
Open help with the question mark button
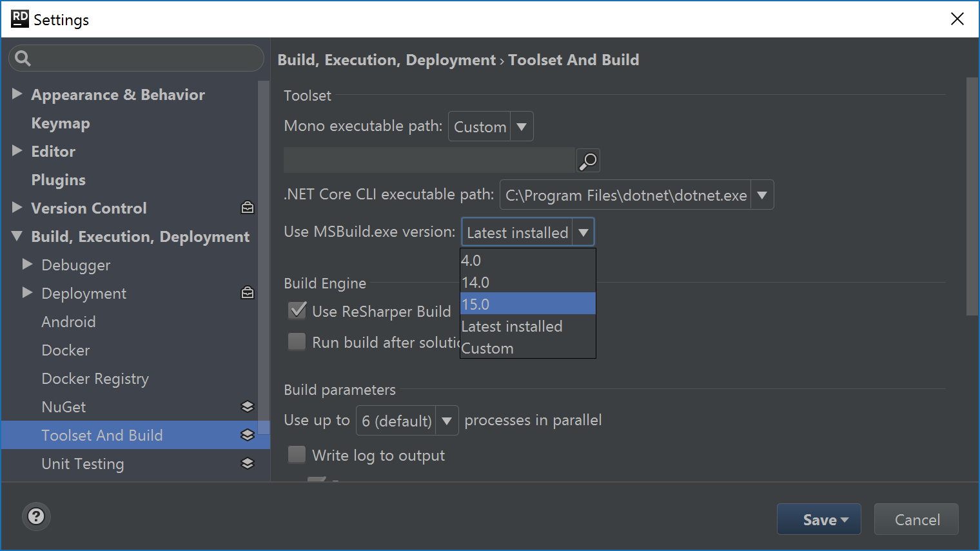tap(37, 516)
